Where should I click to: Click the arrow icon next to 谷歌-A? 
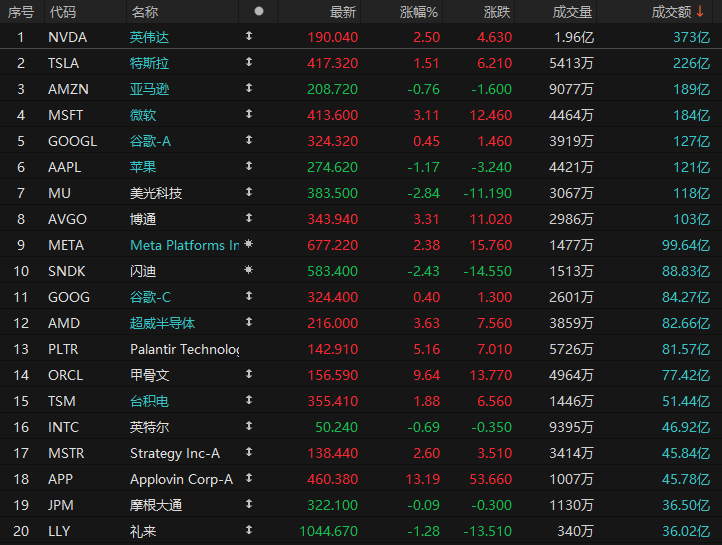pos(249,140)
